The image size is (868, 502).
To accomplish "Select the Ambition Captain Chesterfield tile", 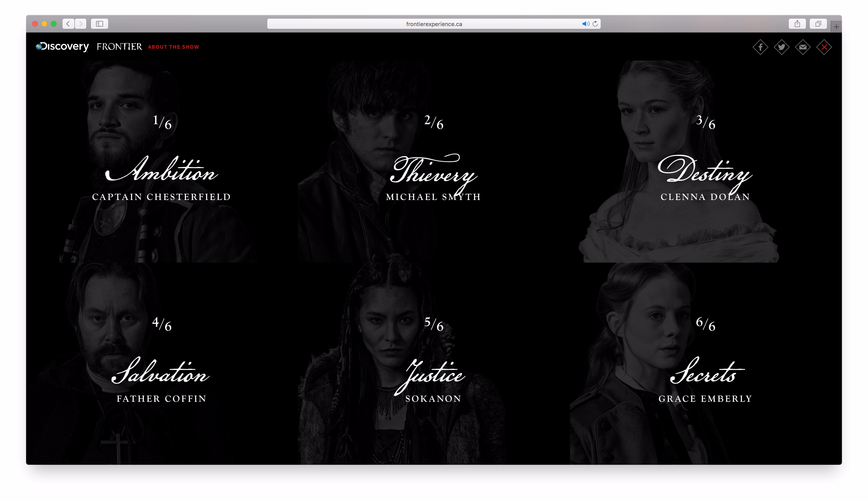I will click(162, 172).
